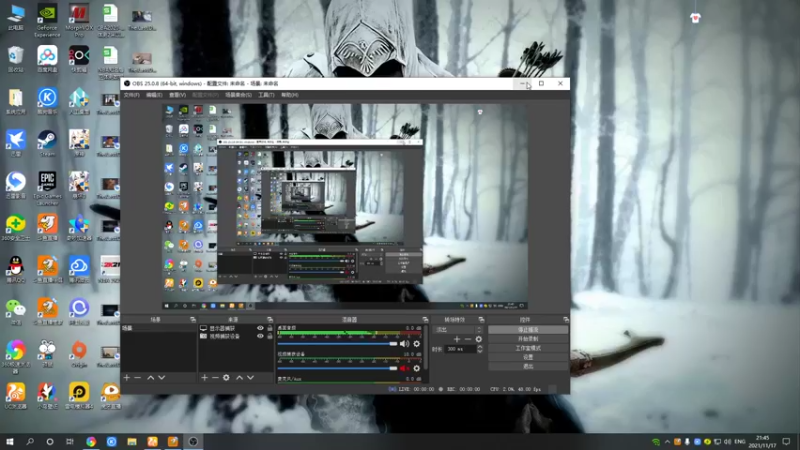The image size is (800, 450).
Task: Select the 显示器捕获 source row
Action: click(x=236, y=328)
